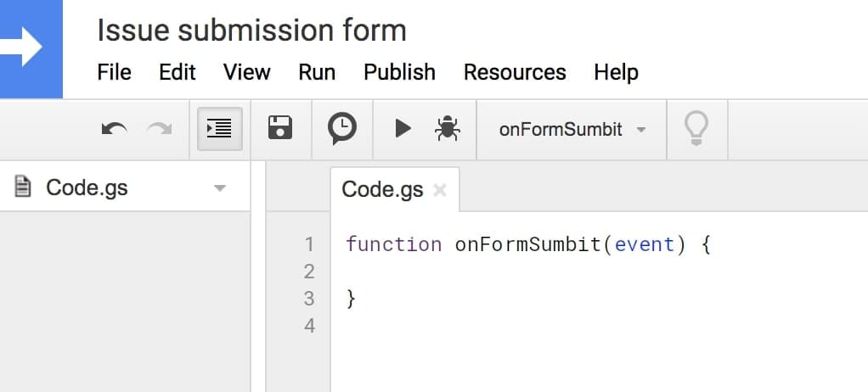
Task: Click the Issue submission form title
Action: click(x=252, y=31)
